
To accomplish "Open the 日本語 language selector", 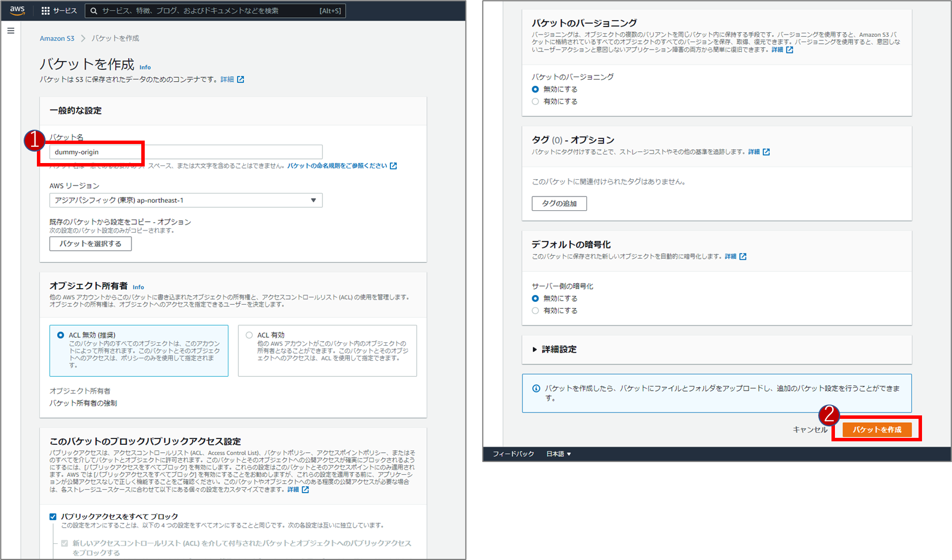I will [x=558, y=454].
